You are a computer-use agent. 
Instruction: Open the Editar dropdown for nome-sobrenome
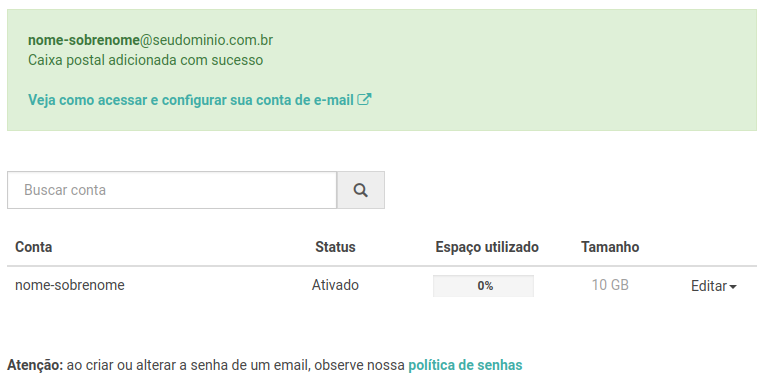tap(713, 286)
